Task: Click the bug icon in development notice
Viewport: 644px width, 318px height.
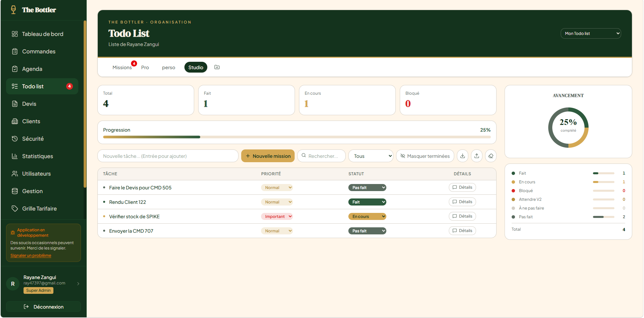Action: click(13, 233)
